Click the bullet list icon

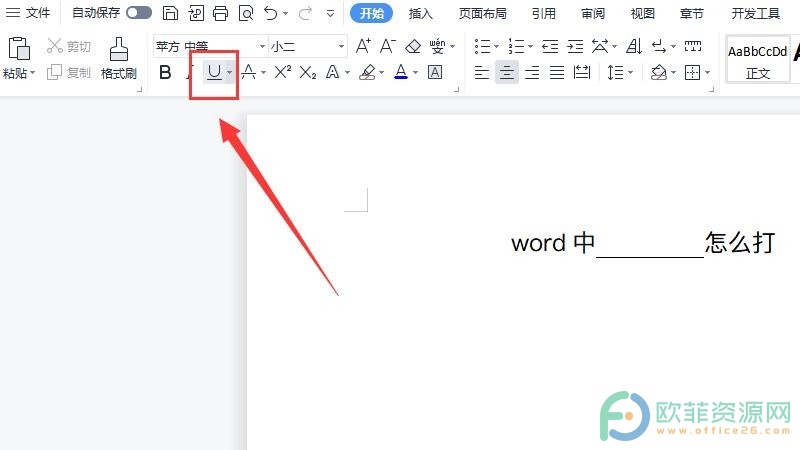click(x=482, y=46)
